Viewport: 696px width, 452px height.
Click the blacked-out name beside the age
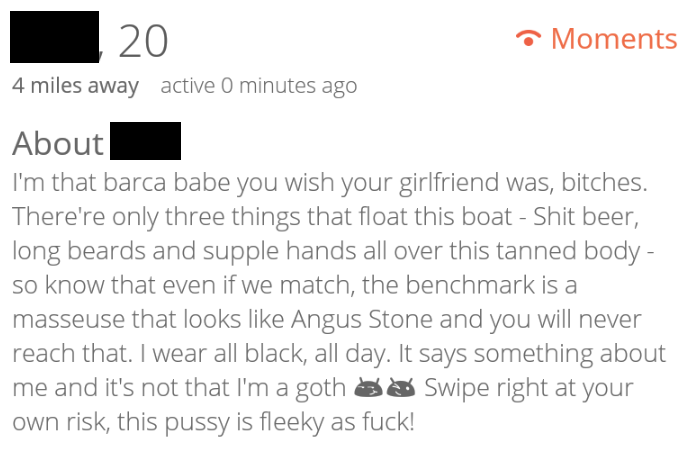(54, 37)
